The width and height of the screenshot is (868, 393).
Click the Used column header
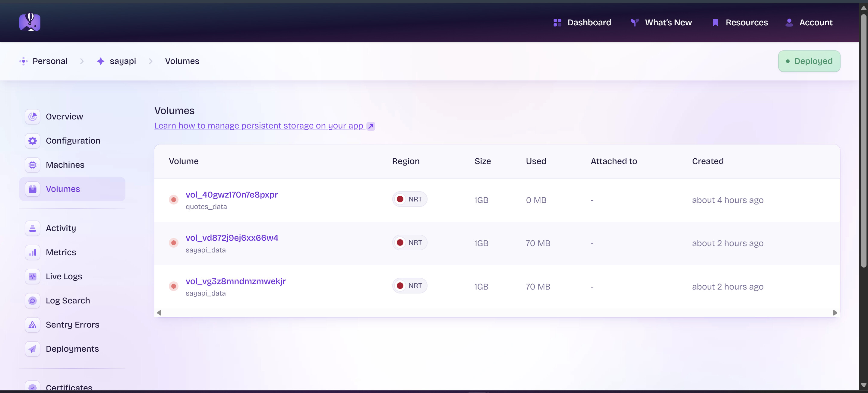coord(536,161)
